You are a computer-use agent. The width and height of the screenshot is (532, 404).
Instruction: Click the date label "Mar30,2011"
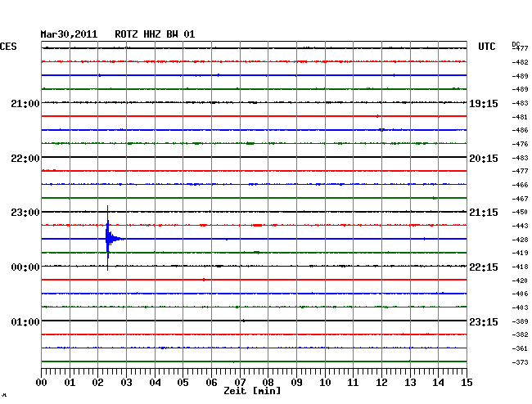point(69,34)
